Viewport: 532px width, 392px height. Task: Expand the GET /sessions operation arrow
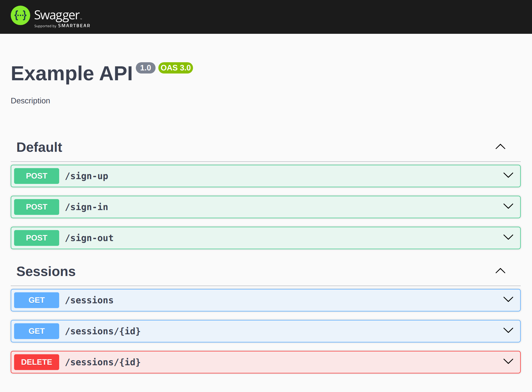pos(508,299)
